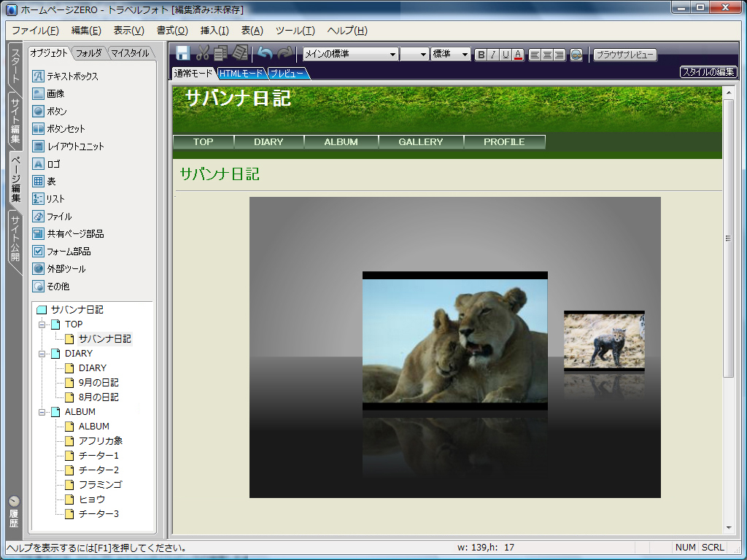Click ボタン object icon
Screen dimensions: 747x560
click(x=38, y=112)
